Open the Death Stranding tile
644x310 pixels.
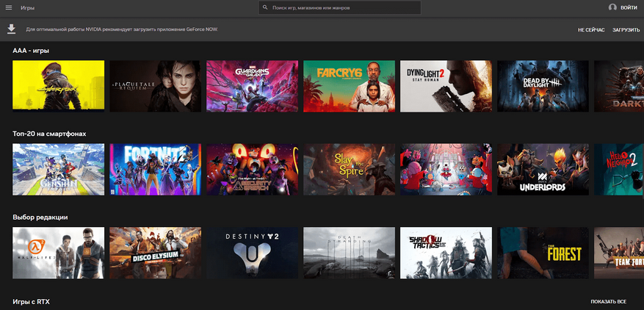click(x=349, y=253)
